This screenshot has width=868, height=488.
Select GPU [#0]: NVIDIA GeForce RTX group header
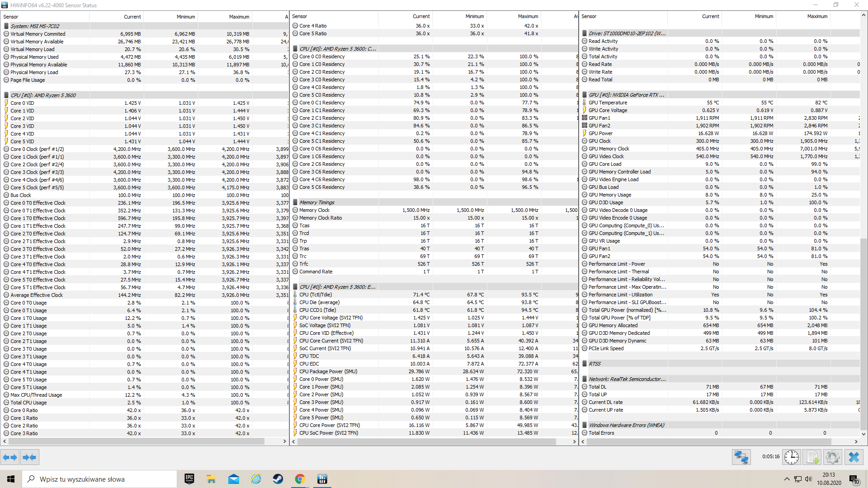click(x=720, y=95)
